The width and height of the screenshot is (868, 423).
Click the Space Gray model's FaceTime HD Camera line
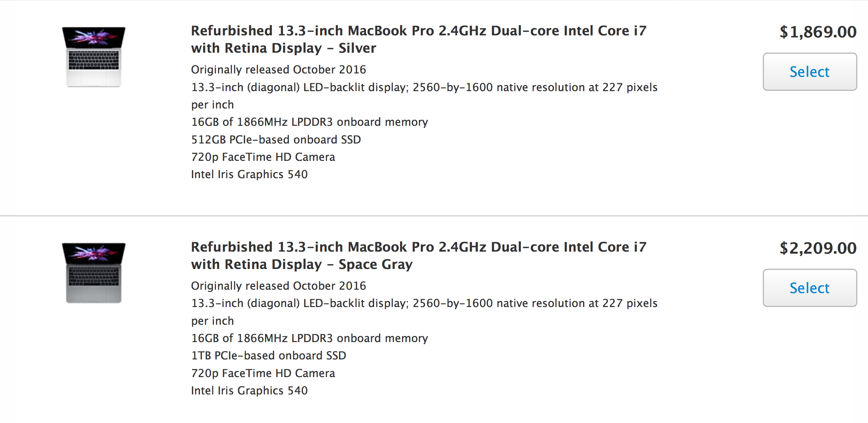click(x=263, y=373)
